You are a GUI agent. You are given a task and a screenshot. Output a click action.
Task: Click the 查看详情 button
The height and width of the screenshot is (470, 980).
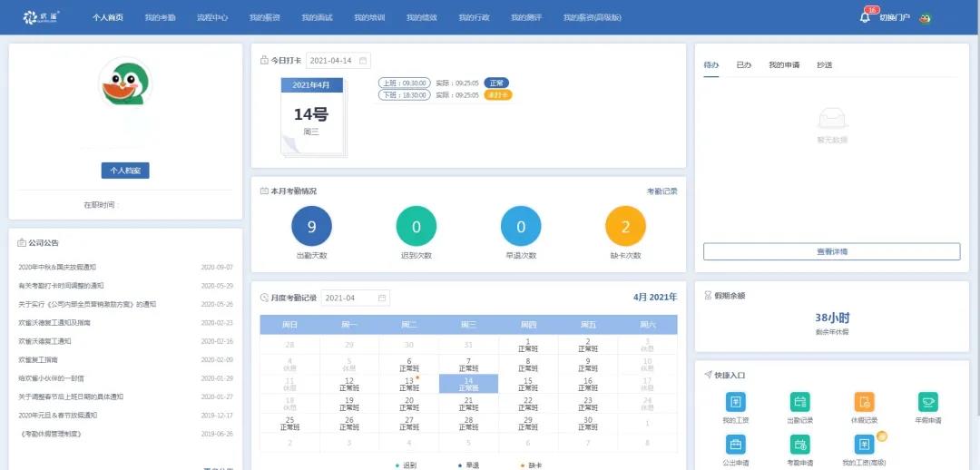click(x=831, y=251)
